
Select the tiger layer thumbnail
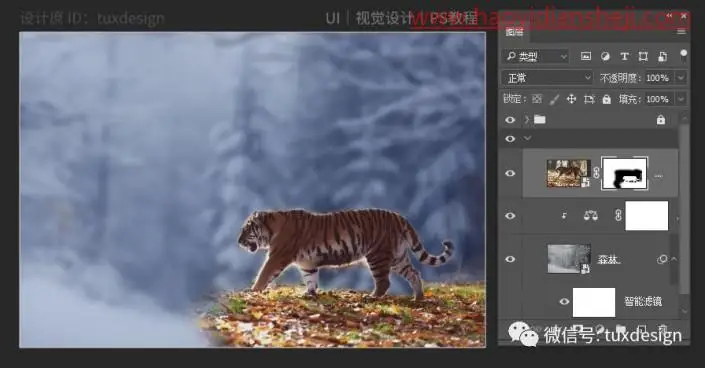tap(568, 173)
